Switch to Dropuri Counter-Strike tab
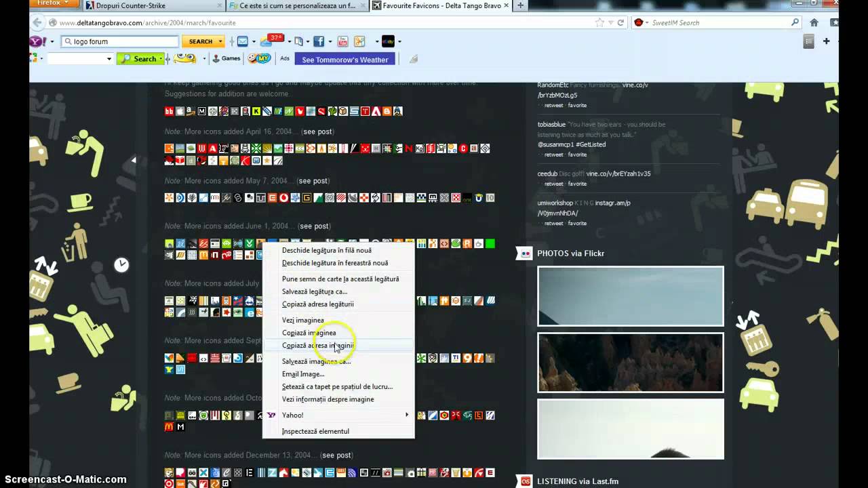The height and width of the screenshot is (488, 868). click(154, 5)
